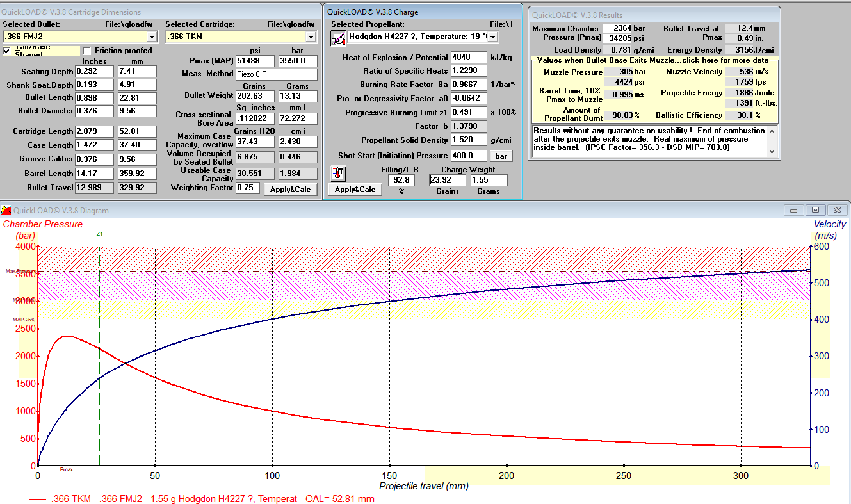Click the Barrel Length inches field
This screenshot has width=851, height=504.
click(x=95, y=174)
